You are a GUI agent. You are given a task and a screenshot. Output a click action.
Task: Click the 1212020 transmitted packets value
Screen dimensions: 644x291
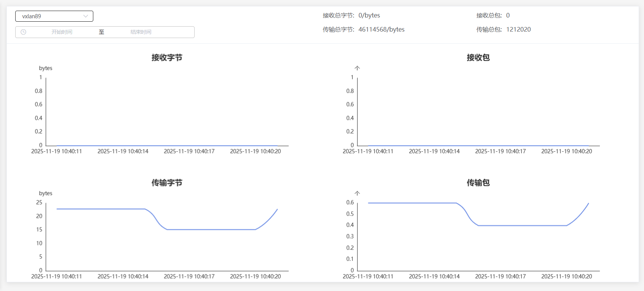point(518,29)
